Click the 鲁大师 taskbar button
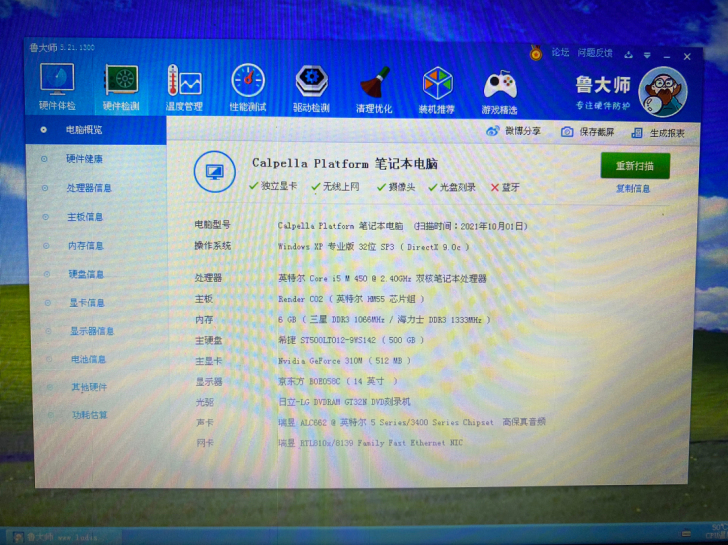 (66, 537)
